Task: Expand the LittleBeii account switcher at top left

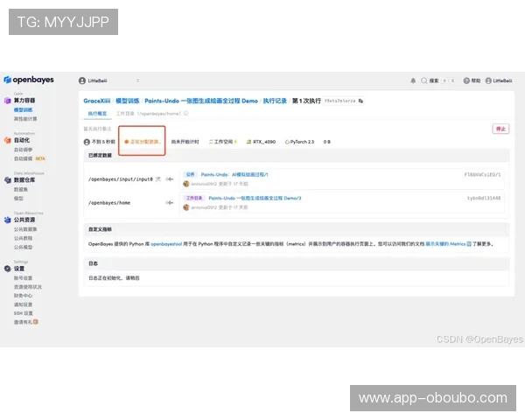Action: click(109, 80)
